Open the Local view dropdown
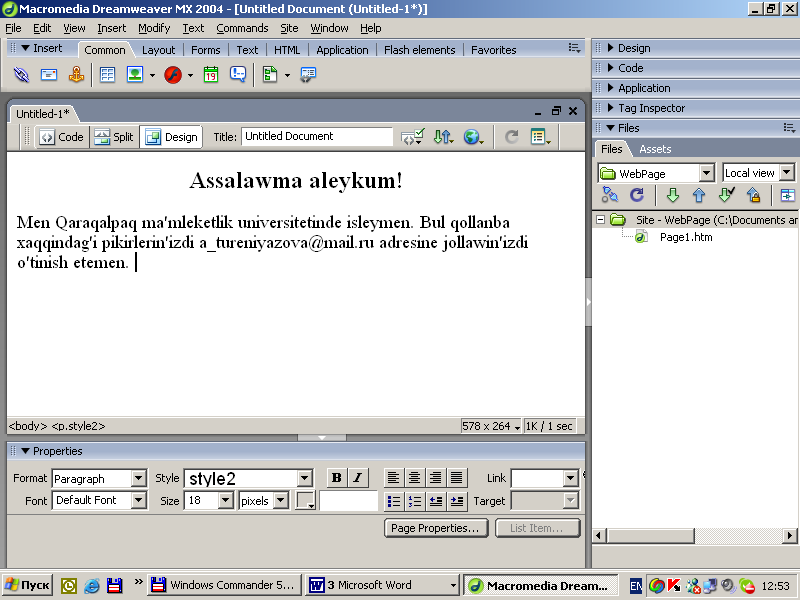This screenshot has height=600, width=800. pyautogui.click(x=787, y=172)
